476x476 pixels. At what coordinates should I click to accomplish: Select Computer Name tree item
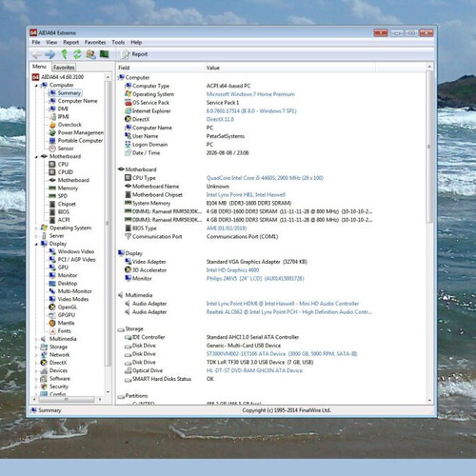coord(77,101)
